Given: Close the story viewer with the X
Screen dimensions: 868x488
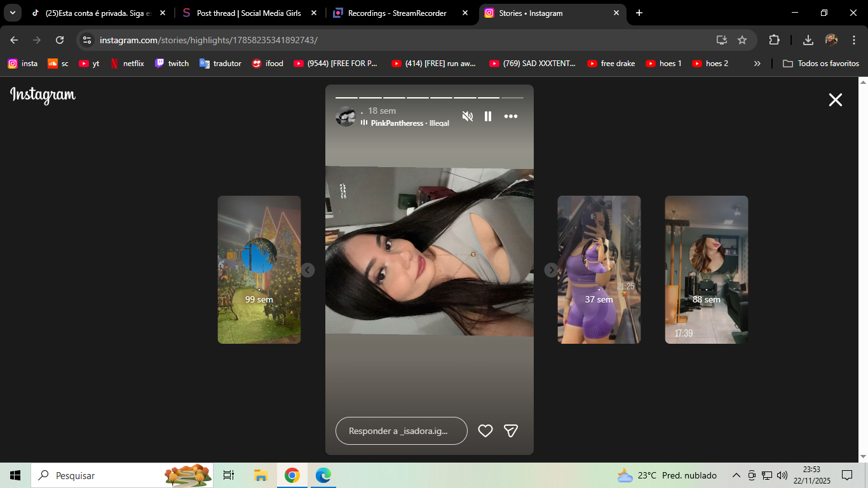Looking at the screenshot, I should point(835,100).
